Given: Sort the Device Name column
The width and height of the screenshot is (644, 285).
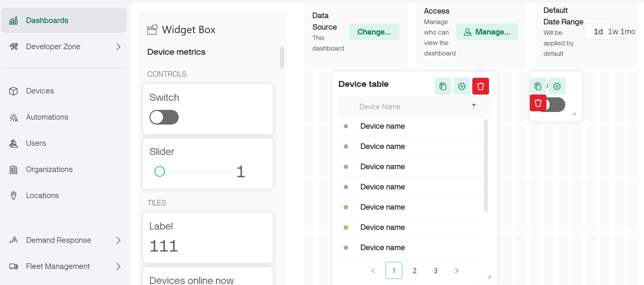Looking at the screenshot, I should pos(474,106).
